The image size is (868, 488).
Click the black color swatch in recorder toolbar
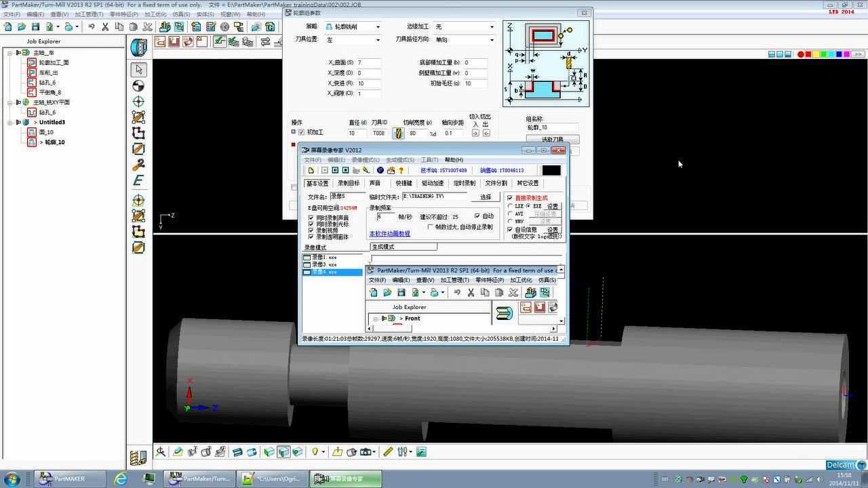pyautogui.click(x=551, y=171)
